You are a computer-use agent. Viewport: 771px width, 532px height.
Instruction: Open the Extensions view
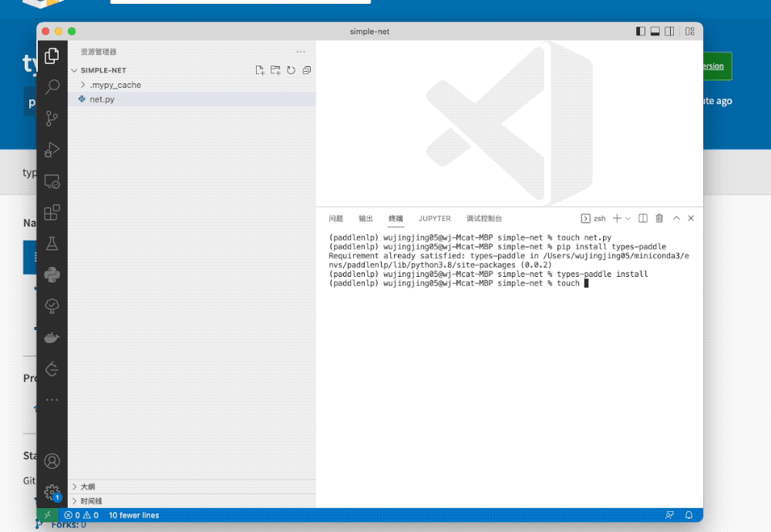point(52,212)
